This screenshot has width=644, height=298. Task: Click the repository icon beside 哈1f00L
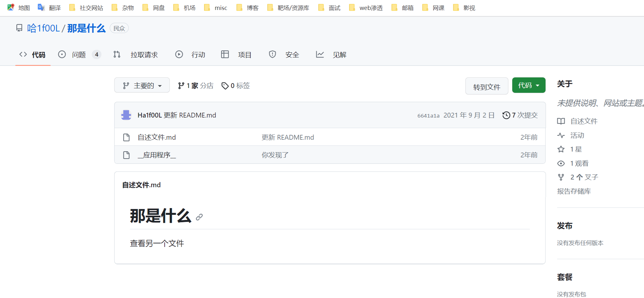[x=19, y=28]
